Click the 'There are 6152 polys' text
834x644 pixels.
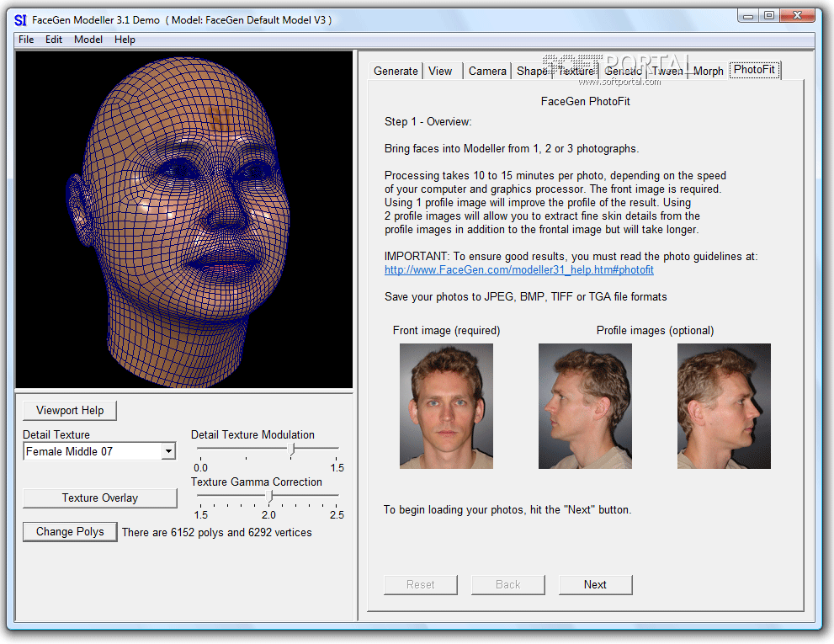coord(216,532)
